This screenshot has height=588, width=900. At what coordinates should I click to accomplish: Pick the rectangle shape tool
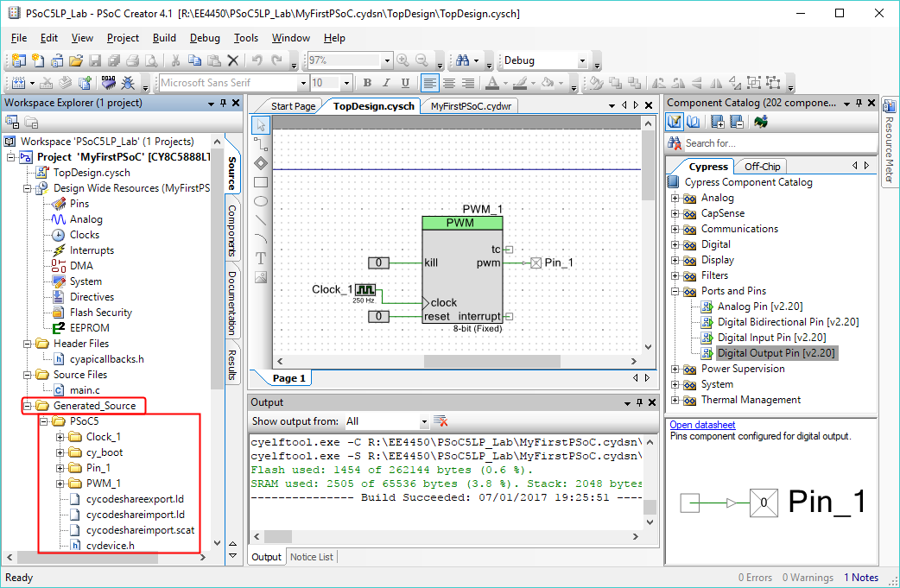click(x=261, y=182)
